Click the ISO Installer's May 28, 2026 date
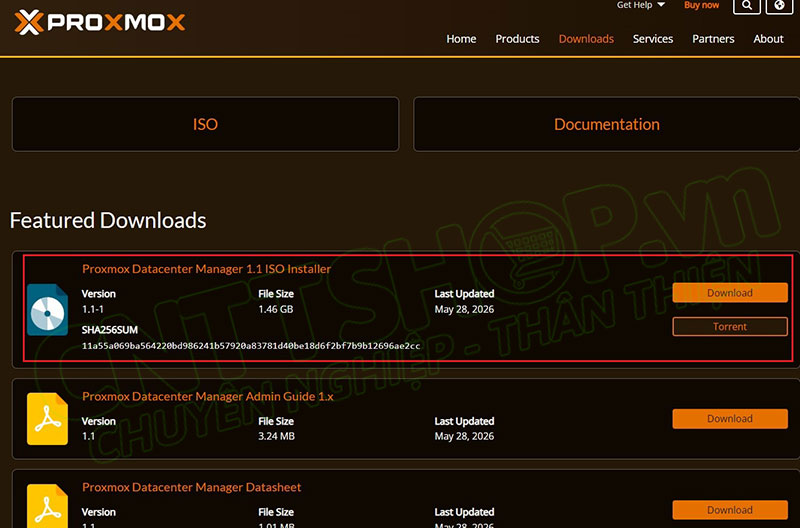This screenshot has width=800, height=528. click(464, 309)
